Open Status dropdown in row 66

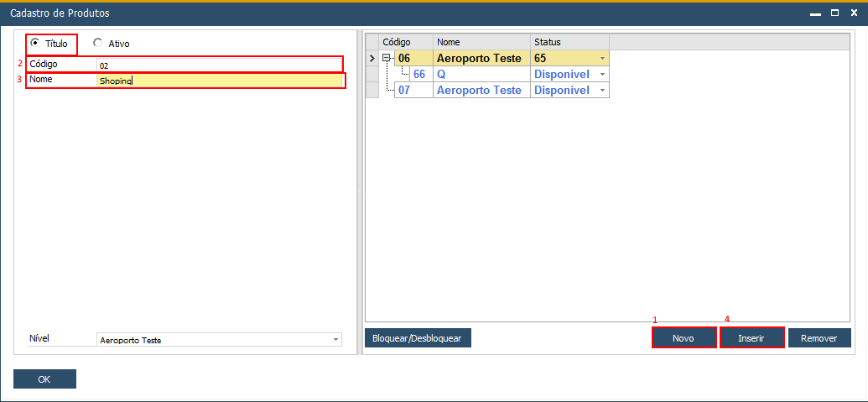click(602, 74)
